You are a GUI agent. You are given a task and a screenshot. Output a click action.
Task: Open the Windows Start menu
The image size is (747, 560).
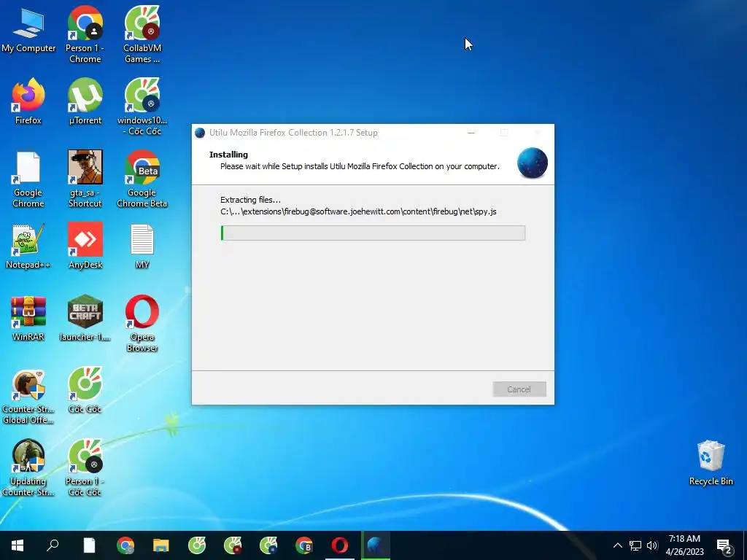(18, 545)
